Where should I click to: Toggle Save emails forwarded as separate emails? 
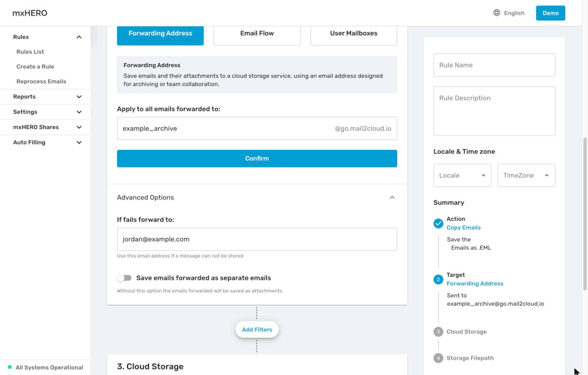pos(124,278)
